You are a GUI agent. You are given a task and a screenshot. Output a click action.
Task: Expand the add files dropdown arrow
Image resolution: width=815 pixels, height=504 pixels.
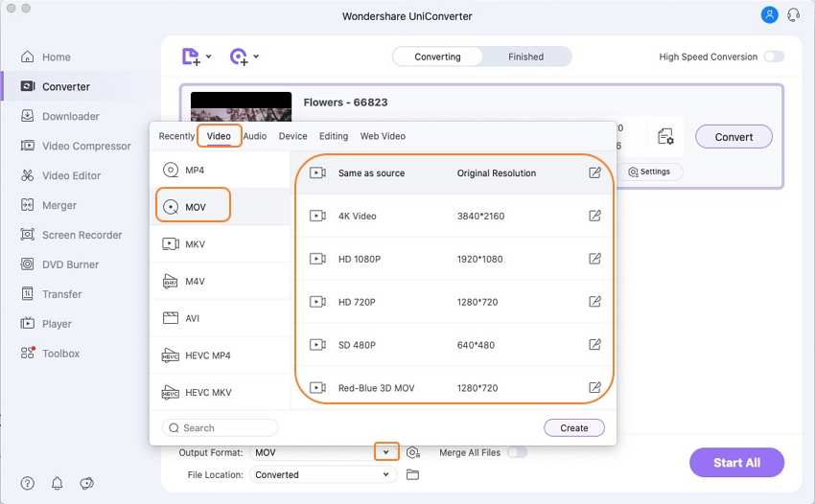point(209,57)
